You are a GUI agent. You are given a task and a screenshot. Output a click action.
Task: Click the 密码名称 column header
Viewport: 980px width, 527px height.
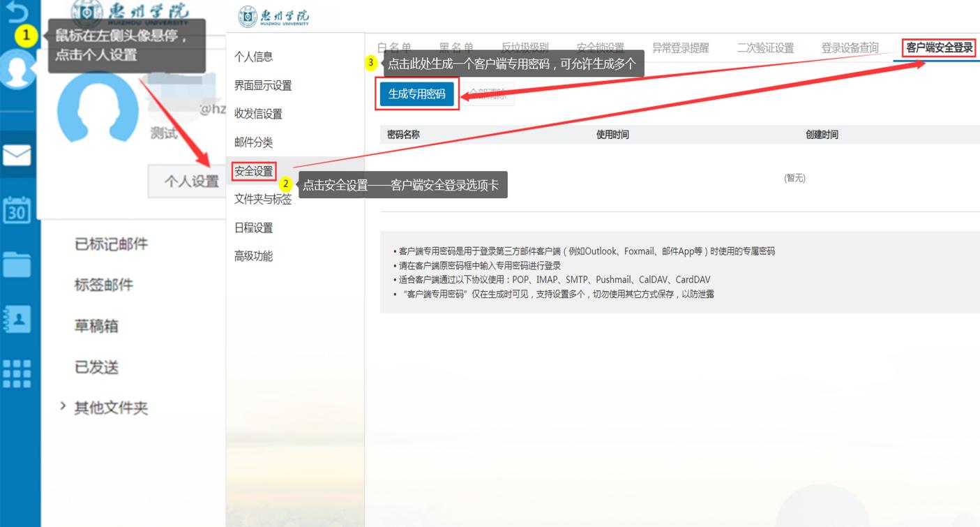click(403, 135)
